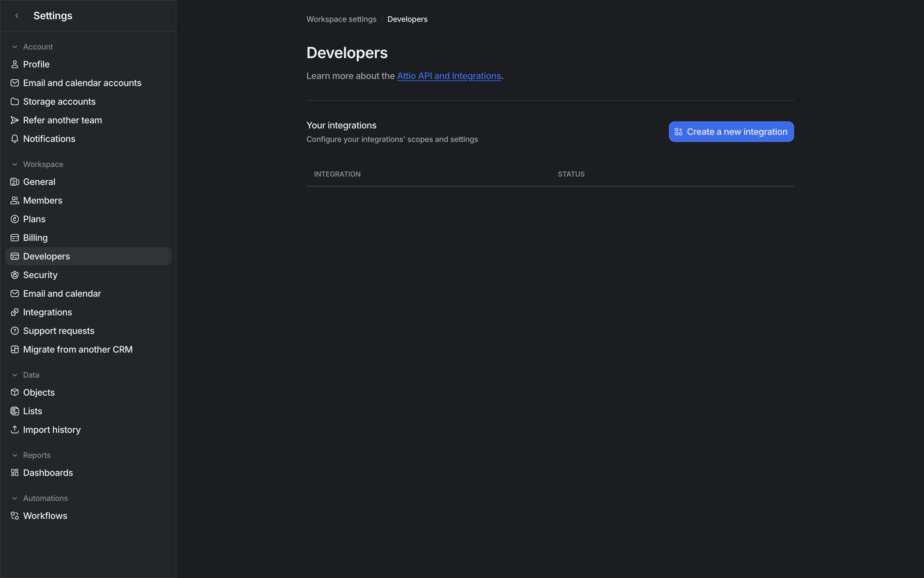Open Profile settings
Image resolution: width=924 pixels, height=578 pixels.
[88, 64]
